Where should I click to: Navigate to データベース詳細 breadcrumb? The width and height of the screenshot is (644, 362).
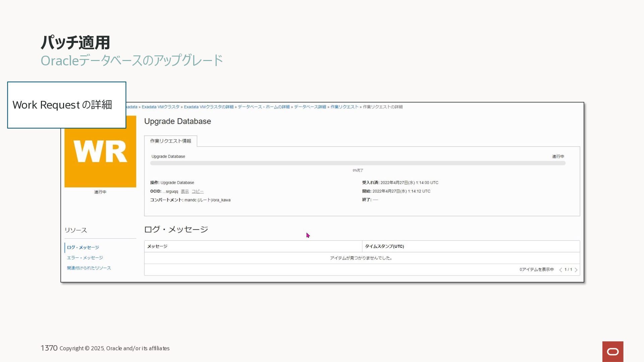310,107
